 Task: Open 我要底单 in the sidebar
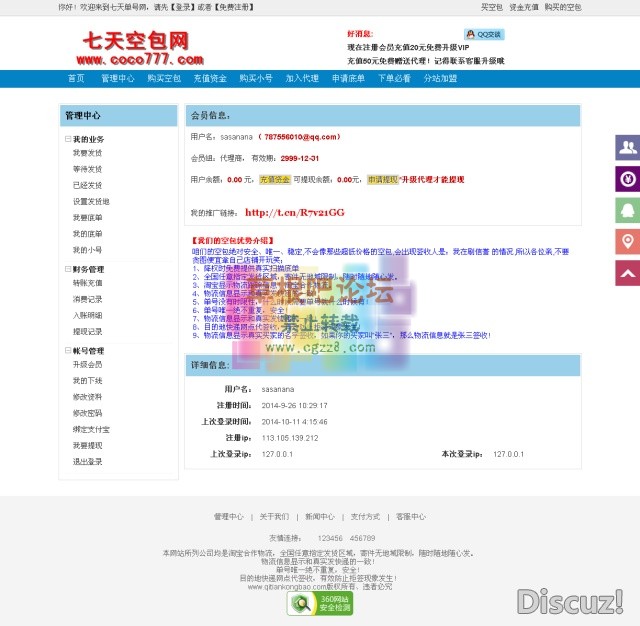click(x=87, y=218)
